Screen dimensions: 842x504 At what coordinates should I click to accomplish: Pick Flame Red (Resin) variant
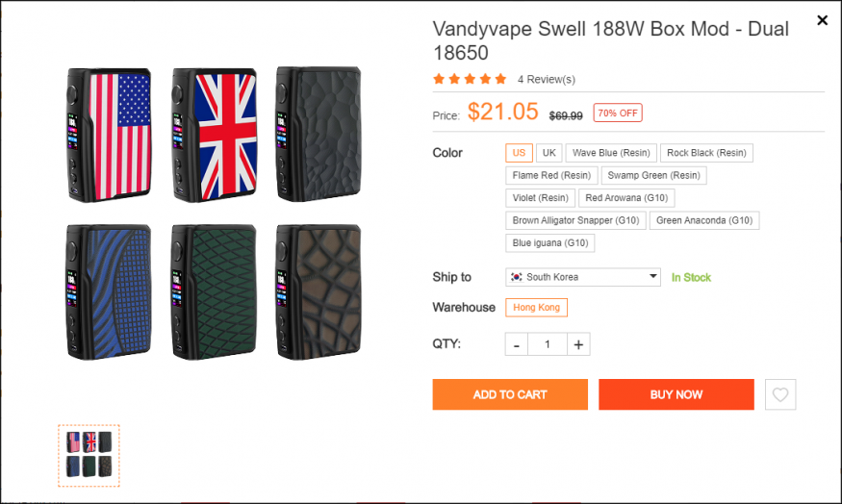[551, 175]
